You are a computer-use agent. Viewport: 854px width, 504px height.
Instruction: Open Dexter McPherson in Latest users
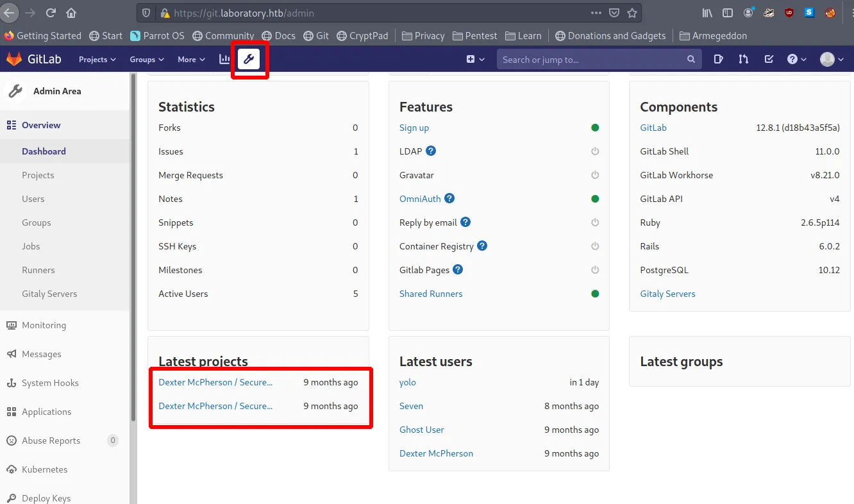point(436,453)
